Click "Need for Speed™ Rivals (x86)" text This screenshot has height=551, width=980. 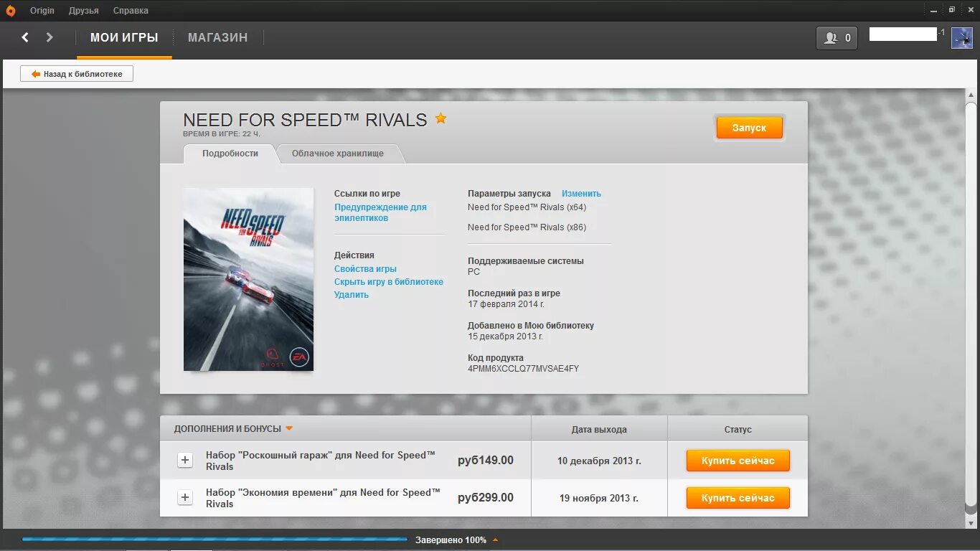click(x=527, y=227)
